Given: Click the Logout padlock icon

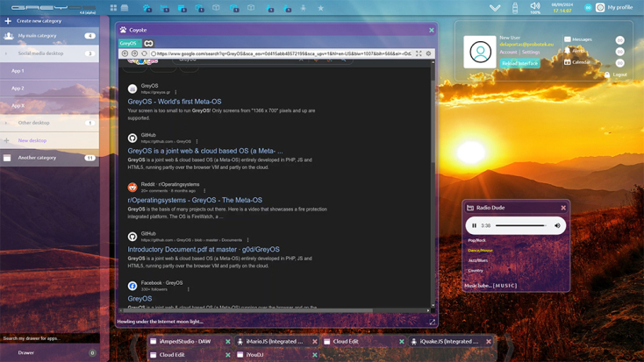Looking at the screenshot, I should pyautogui.click(x=607, y=75).
